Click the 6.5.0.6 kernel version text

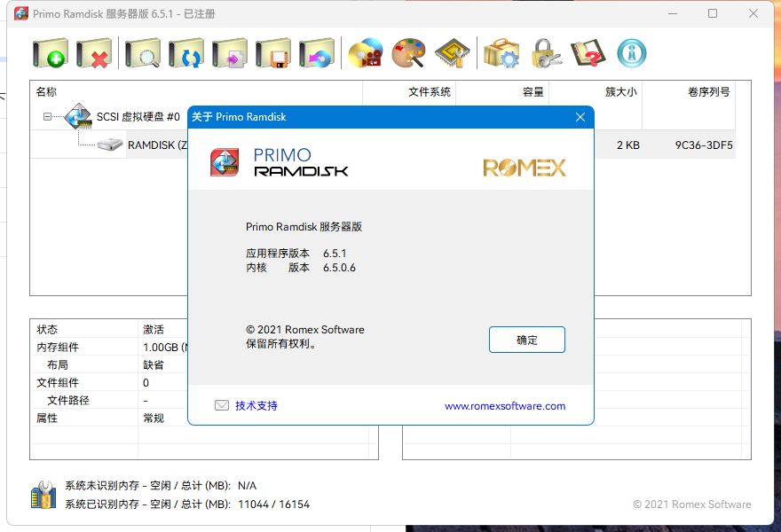click(339, 268)
